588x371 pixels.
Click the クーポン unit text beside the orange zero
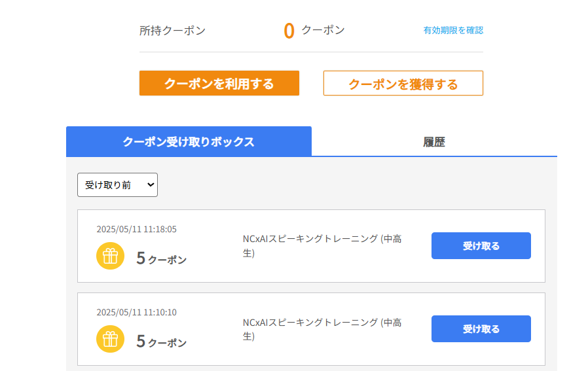click(x=323, y=30)
